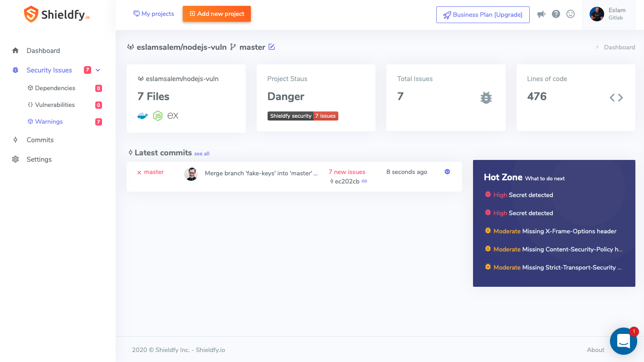This screenshot has height=362, width=644.
Task: Click the bug icon in Total Issues
Action: tap(486, 97)
